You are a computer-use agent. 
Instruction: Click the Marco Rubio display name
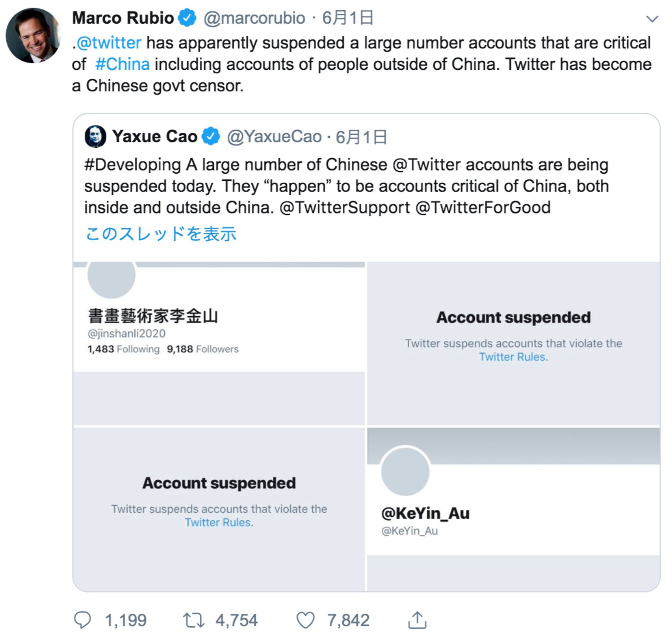pyautogui.click(x=123, y=18)
